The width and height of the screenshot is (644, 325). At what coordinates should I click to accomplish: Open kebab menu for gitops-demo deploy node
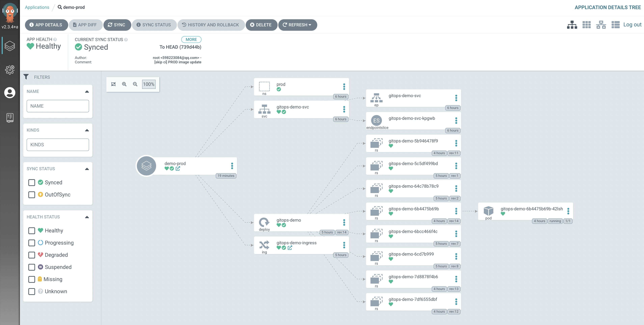tap(344, 222)
